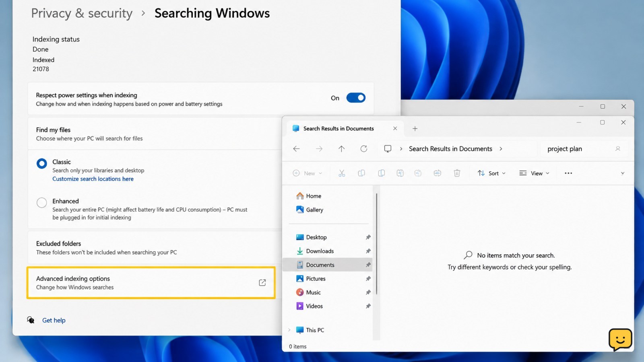Click the pin icon beside Downloads
Image resolution: width=644 pixels, height=362 pixels.
click(x=368, y=251)
